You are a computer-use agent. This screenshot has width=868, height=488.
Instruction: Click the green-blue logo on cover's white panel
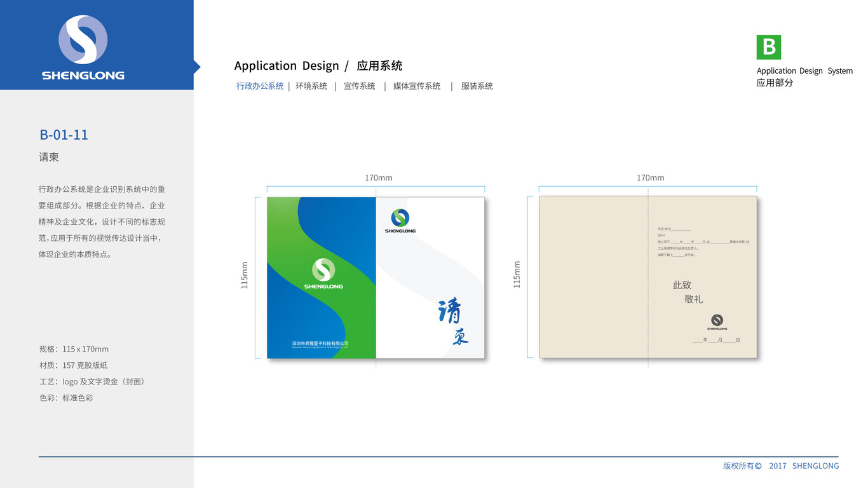[x=400, y=221]
